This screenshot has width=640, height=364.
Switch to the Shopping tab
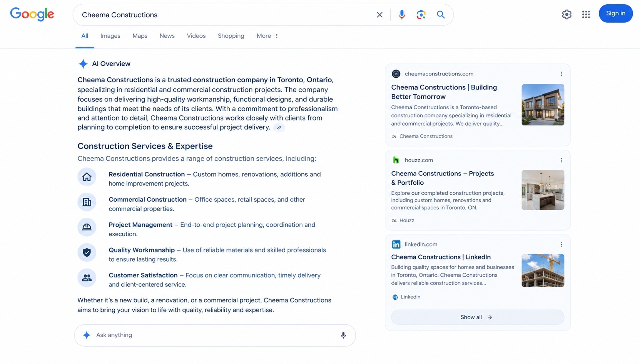pyautogui.click(x=231, y=36)
